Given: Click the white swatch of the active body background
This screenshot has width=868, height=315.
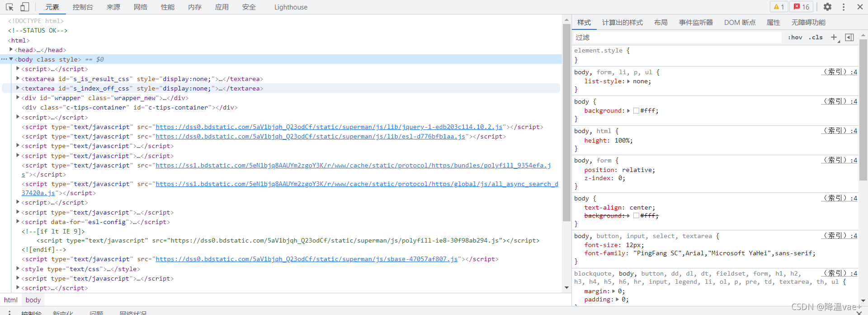Looking at the screenshot, I should 636,111.
